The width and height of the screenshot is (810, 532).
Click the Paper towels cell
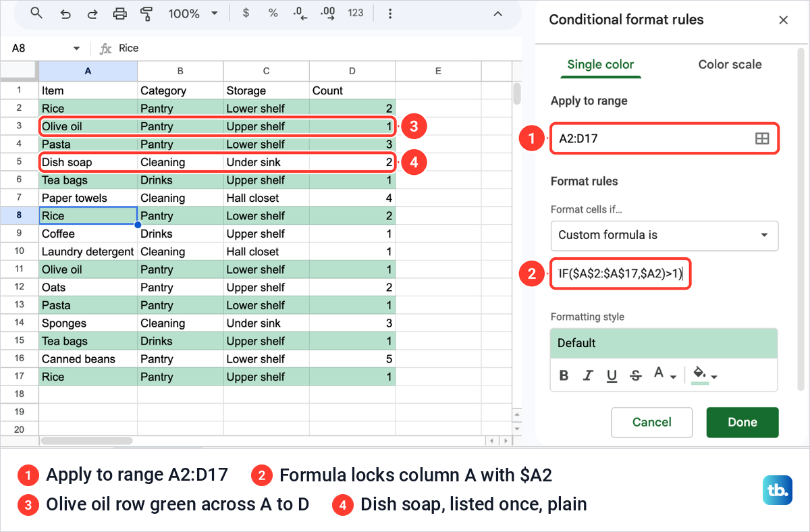88,198
